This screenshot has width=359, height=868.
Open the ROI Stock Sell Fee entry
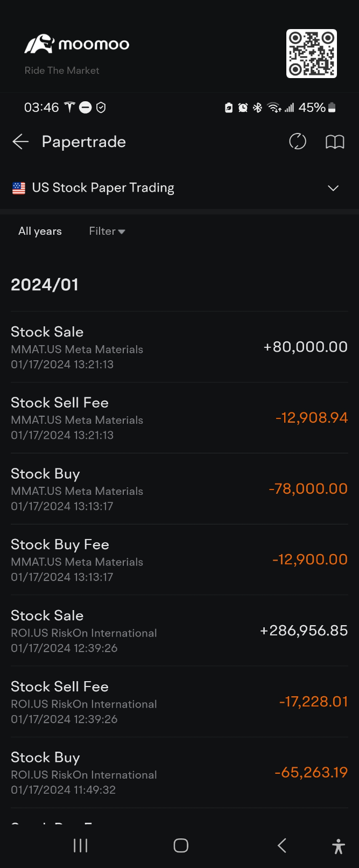[x=179, y=702]
